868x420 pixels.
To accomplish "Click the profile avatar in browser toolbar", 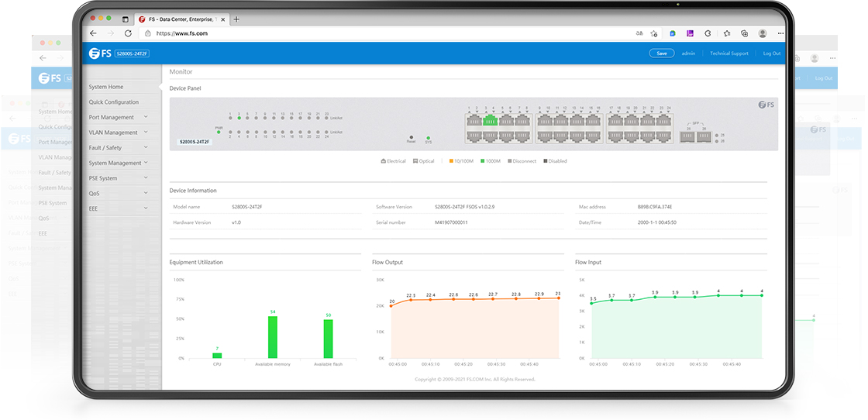I will (763, 33).
